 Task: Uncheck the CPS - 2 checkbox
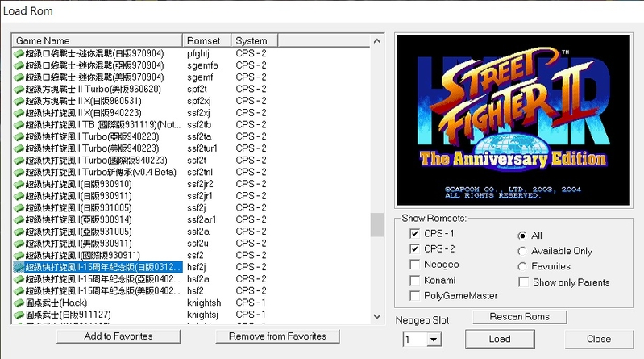coord(415,249)
